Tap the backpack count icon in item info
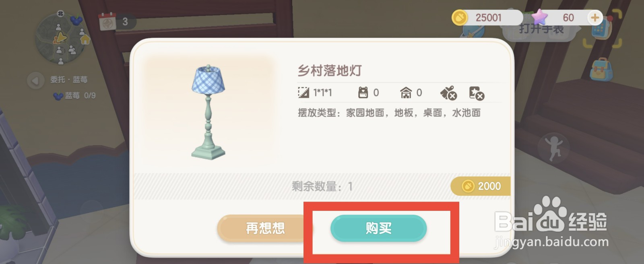Image resolution: width=644 pixels, height=264 pixels. [363, 93]
